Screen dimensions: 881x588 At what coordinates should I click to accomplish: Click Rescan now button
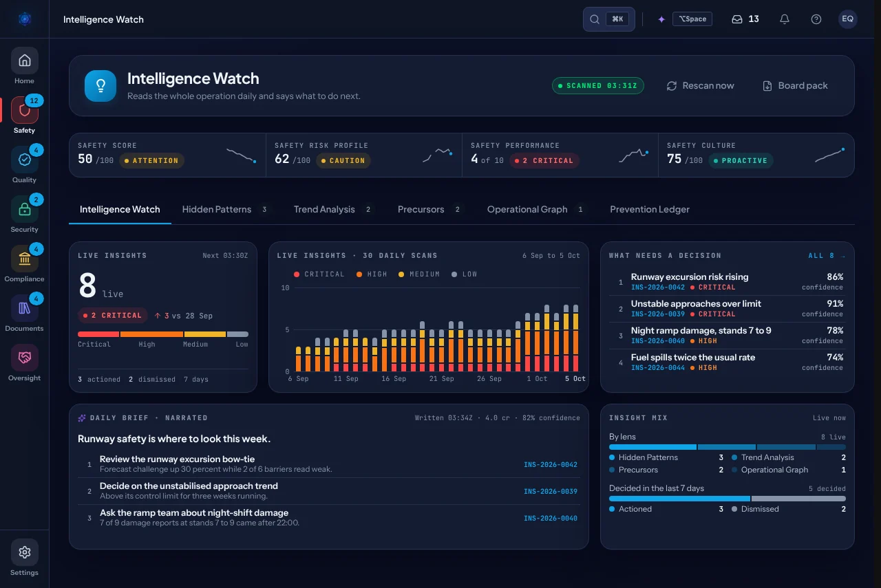click(700, 86)
